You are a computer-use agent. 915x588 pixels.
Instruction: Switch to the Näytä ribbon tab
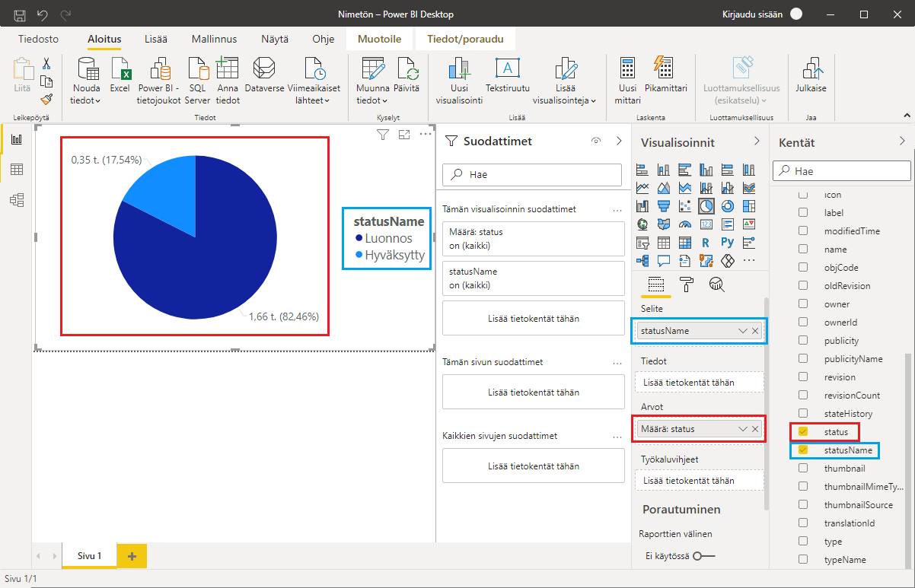coord(275,39)
